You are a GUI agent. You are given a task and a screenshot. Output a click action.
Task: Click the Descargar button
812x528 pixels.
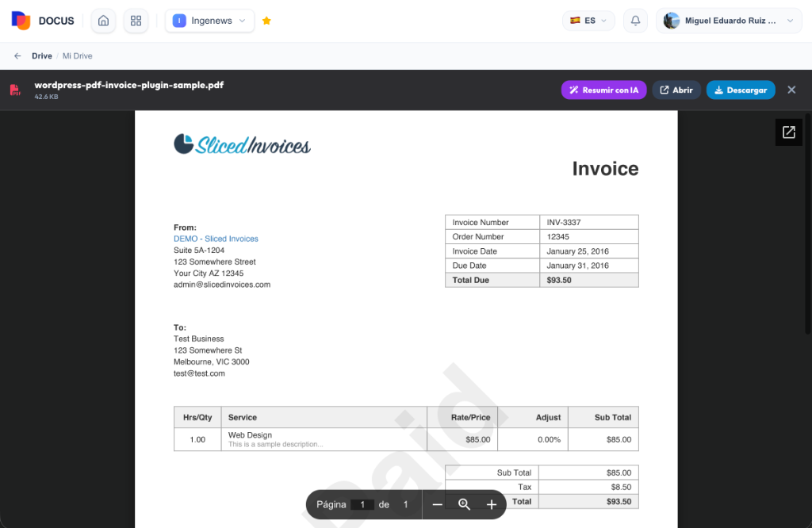click(741, 90)
